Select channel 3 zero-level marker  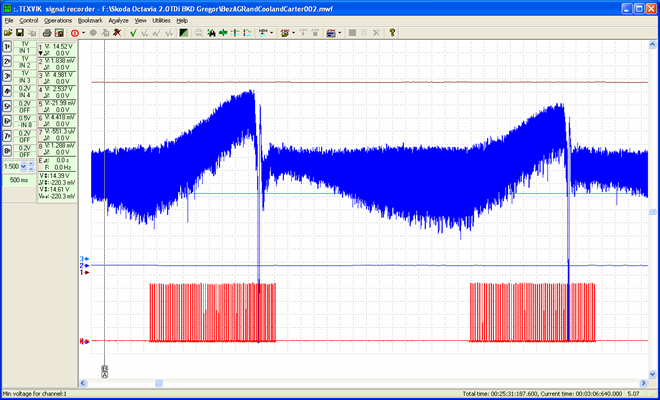(x=85, y=259)
